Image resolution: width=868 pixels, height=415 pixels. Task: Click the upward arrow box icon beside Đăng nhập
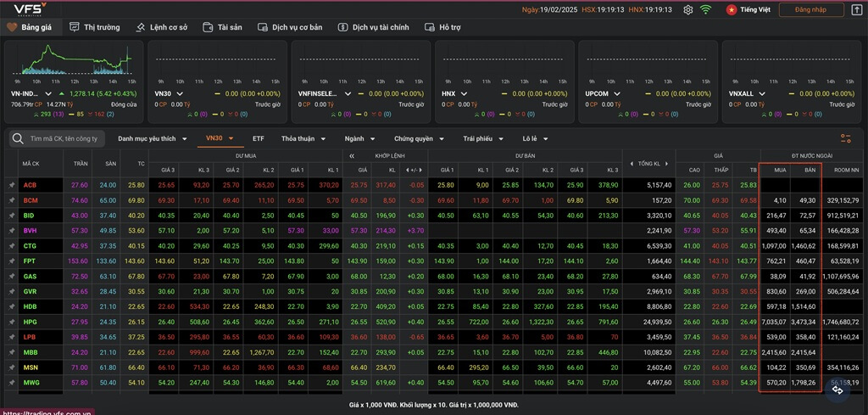(x=855, y=9)
